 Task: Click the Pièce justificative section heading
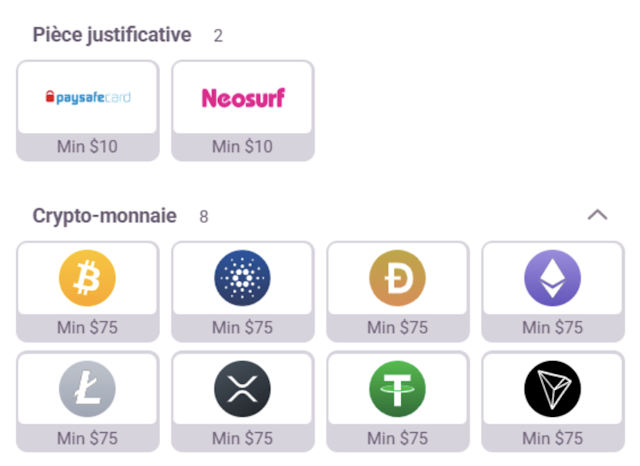coord(111,35)
